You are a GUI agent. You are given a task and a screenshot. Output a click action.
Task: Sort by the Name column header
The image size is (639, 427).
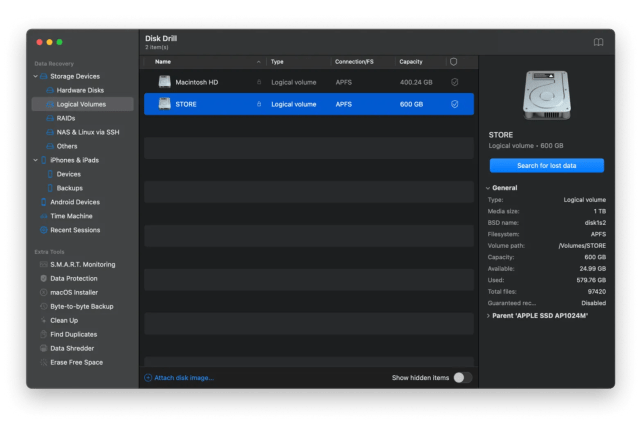[x=163, y=62]
